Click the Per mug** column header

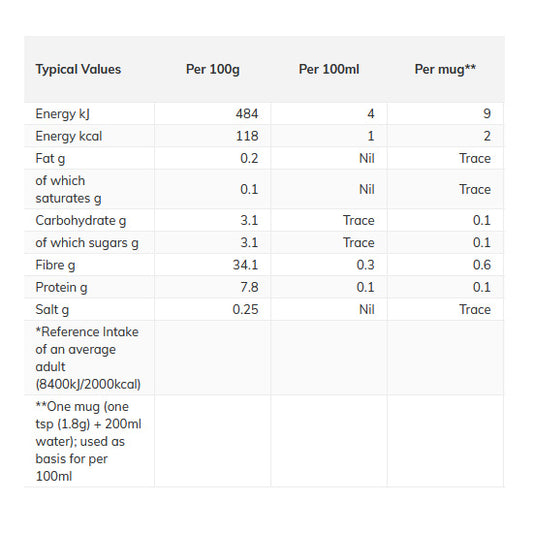[x=445, y=69]
